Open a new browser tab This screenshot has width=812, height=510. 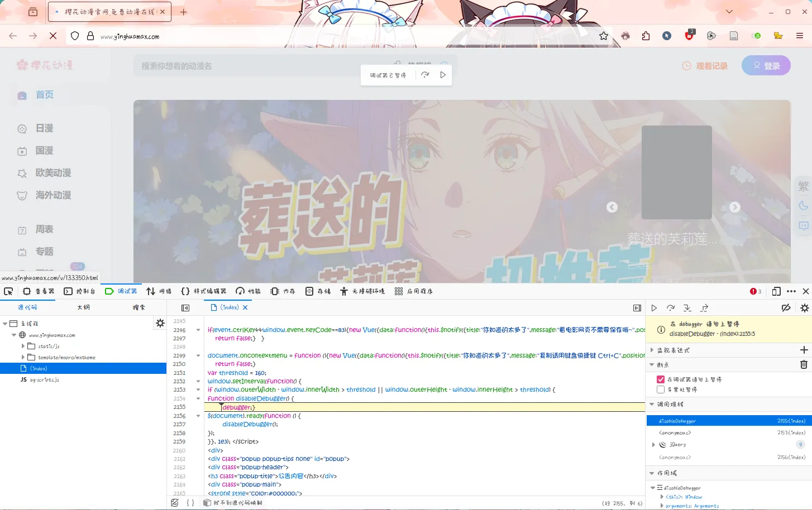(x=184, y=12)
